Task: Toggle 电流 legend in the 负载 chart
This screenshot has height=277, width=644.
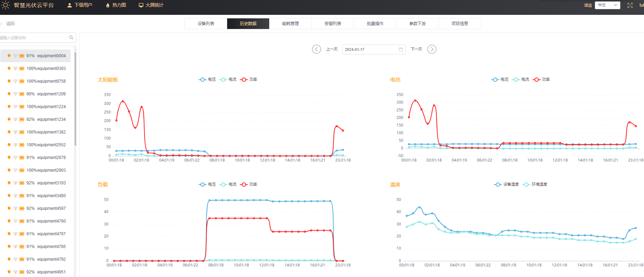Action: (x=228, y=184)
